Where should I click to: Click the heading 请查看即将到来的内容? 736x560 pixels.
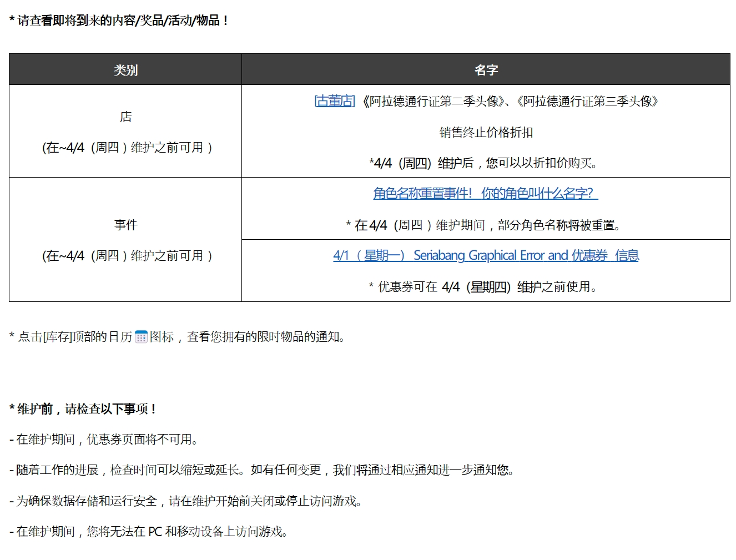118,21
